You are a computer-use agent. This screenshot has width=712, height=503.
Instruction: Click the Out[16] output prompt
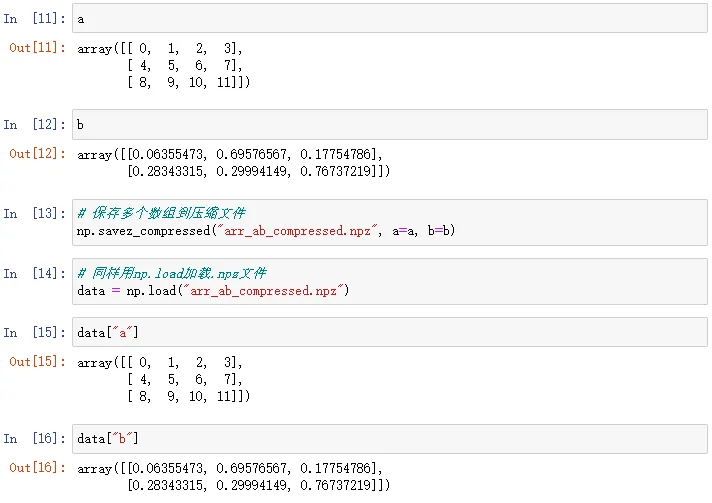point(37,467)
